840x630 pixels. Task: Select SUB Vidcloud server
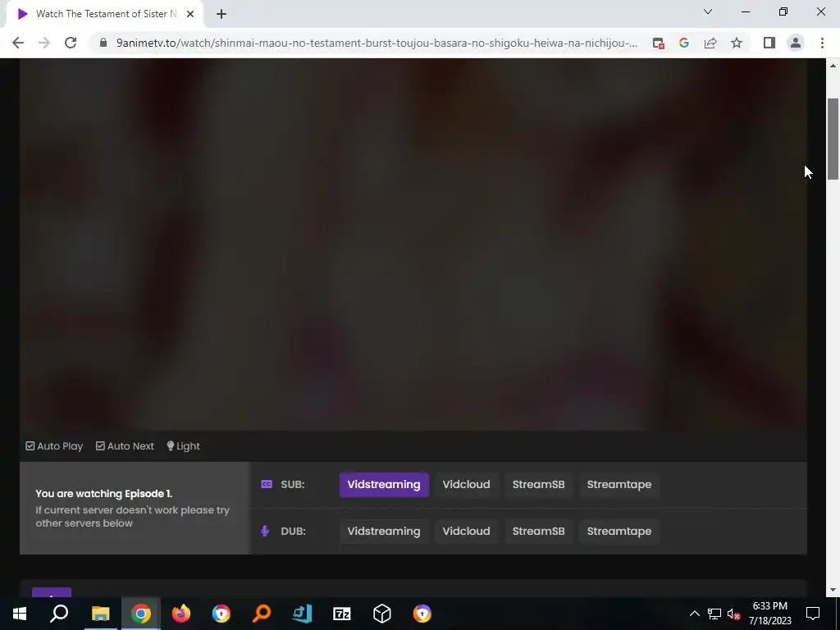(466, 484)
